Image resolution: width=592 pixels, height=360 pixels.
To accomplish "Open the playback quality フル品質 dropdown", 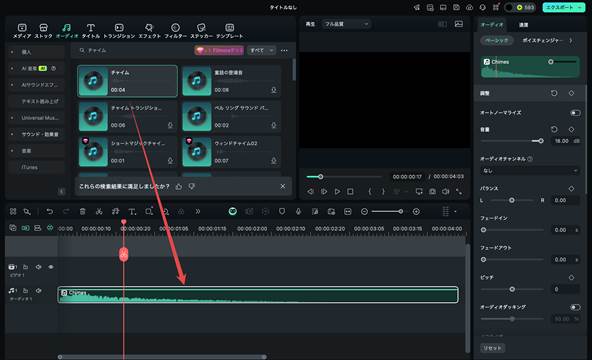I will pos(346,24).
